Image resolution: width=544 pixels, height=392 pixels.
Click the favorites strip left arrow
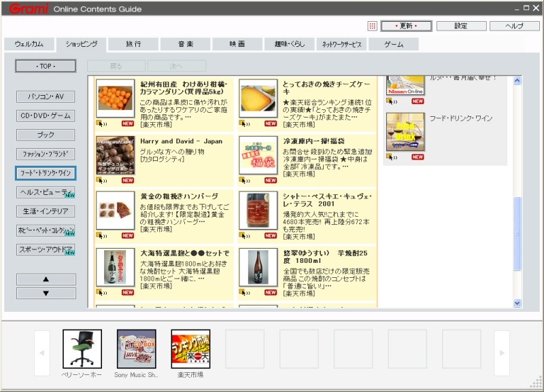click(42, 353)
